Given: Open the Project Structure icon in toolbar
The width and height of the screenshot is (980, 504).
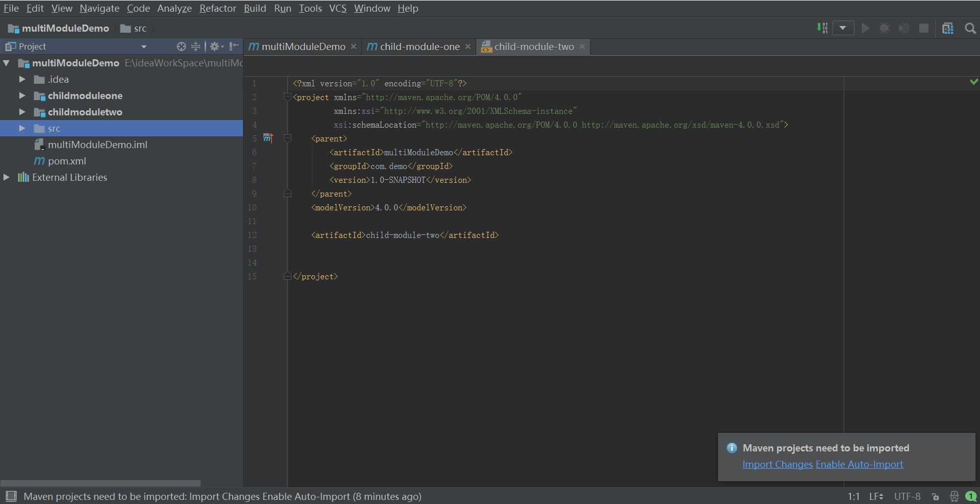Looking at the screenshot, I should coord(948,28).
